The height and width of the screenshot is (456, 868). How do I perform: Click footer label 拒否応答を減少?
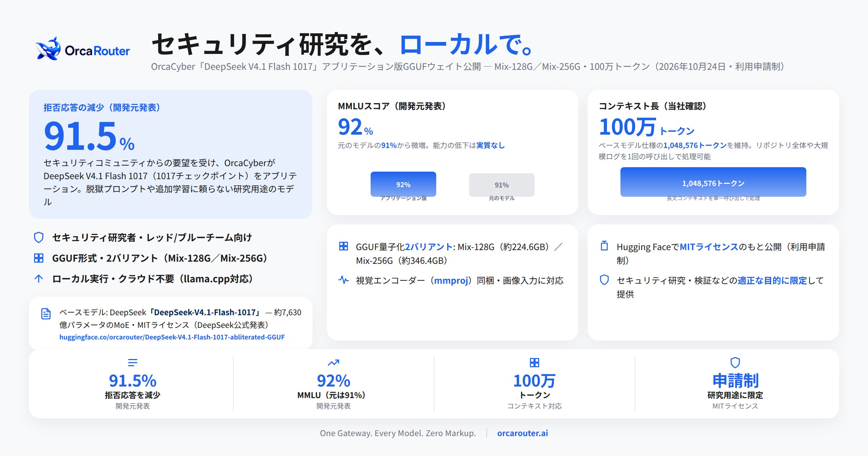coord(133,395)
